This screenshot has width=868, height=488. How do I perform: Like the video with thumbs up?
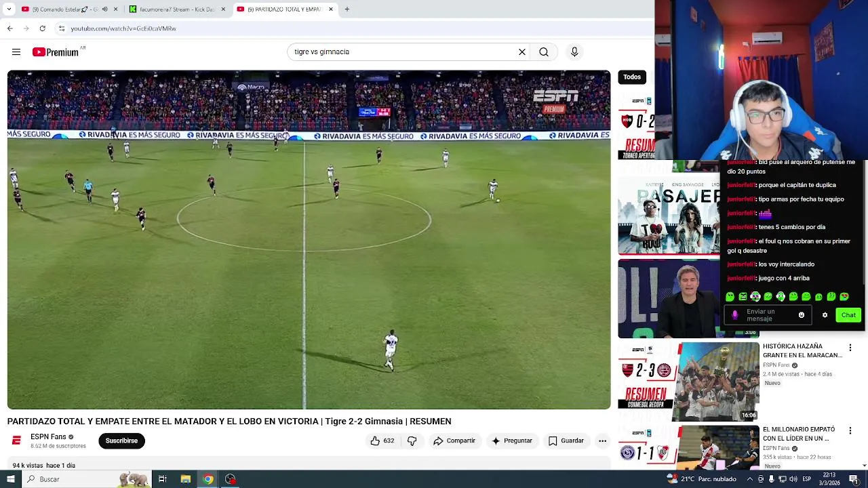pyautogui.click(x=382, y=441)
